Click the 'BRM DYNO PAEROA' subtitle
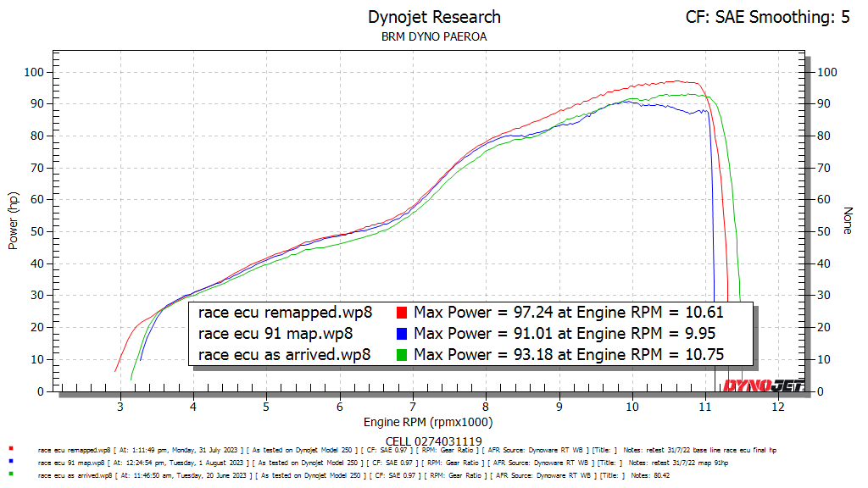 click(x=434, y=37)
